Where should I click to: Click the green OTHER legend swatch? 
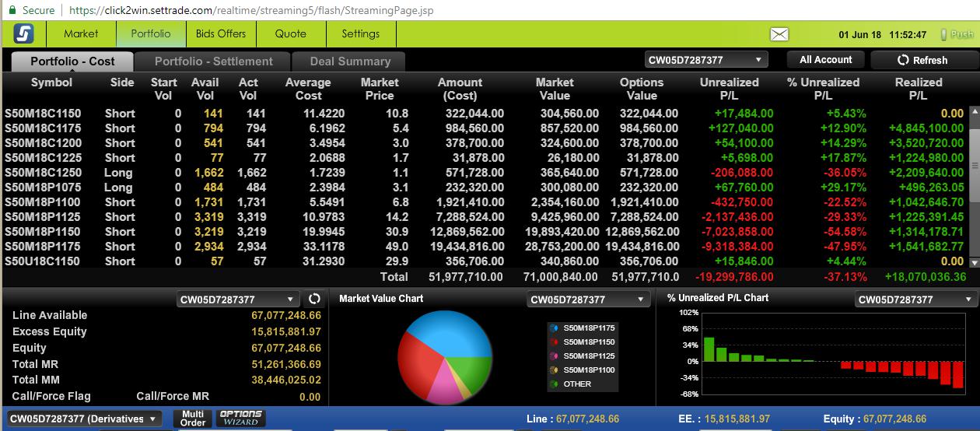click(x=554, y=384)
